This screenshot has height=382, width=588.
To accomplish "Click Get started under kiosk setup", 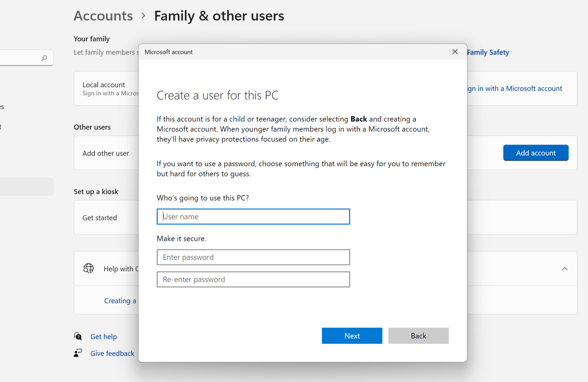I will (99, 218).
